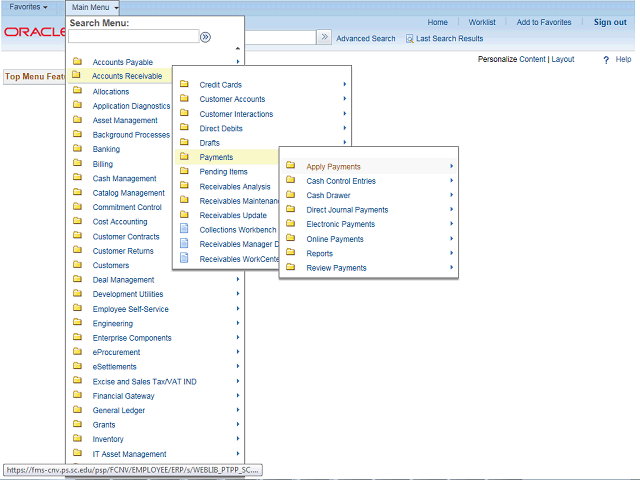This screenshot has width=640, height=480.
Task: Expand the Review Payments submenu arrow
Action: [x=452, y=268]
